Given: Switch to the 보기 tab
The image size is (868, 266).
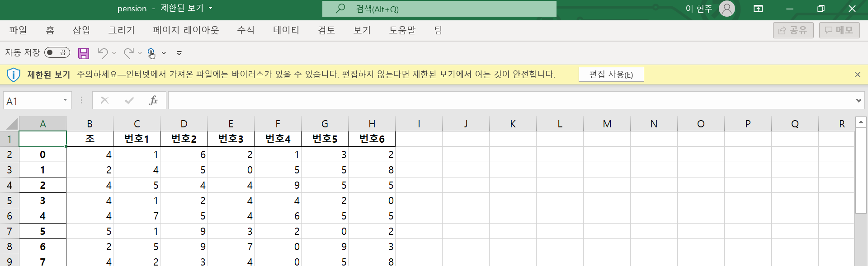Looking at the screenshot, I should 362,30.
